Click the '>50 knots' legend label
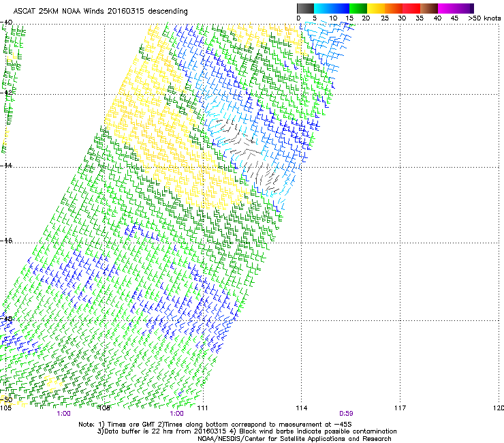This screenshot has width=504, height=443. 484,18
